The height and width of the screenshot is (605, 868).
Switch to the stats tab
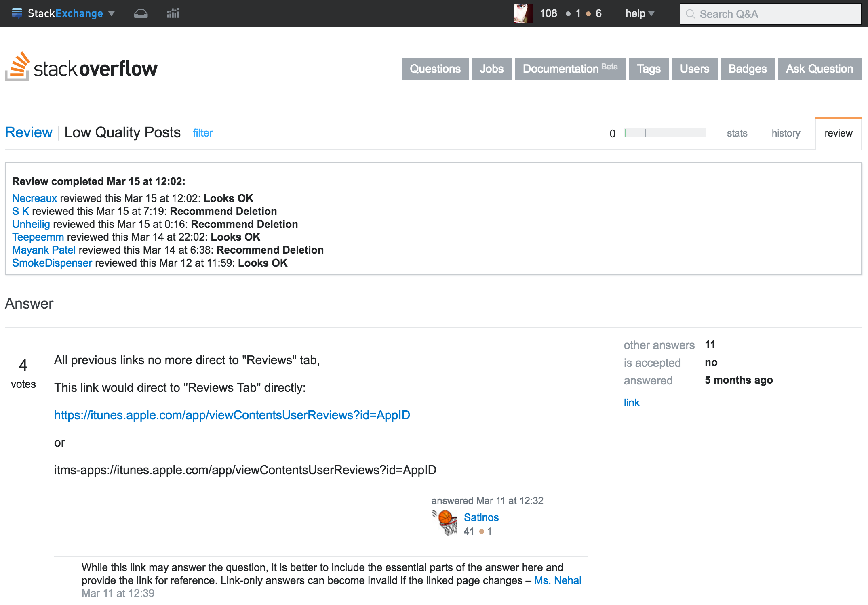[737, 133]
